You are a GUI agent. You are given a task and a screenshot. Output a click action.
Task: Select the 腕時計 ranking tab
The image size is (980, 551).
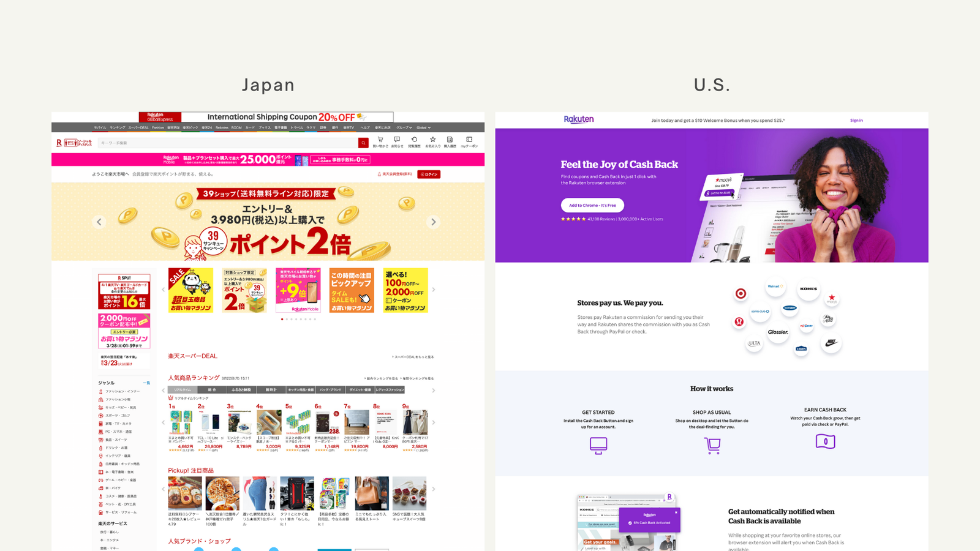271,389
